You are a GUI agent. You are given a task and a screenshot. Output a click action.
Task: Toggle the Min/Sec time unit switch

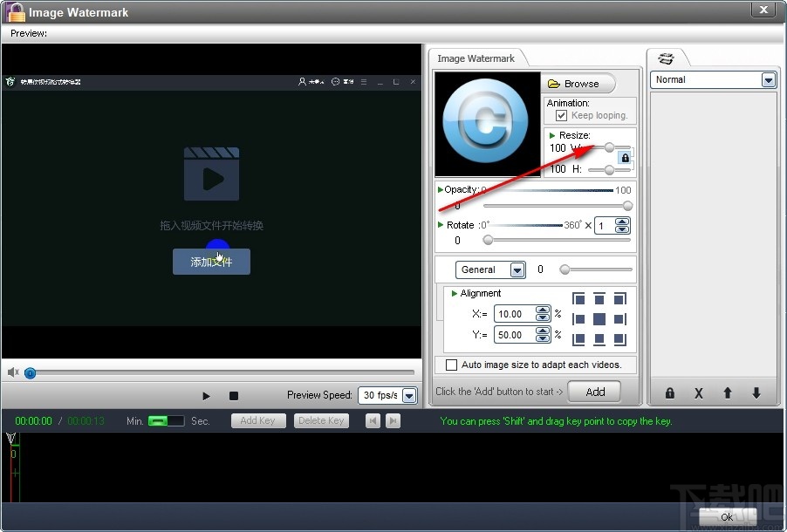pos(166,421)
